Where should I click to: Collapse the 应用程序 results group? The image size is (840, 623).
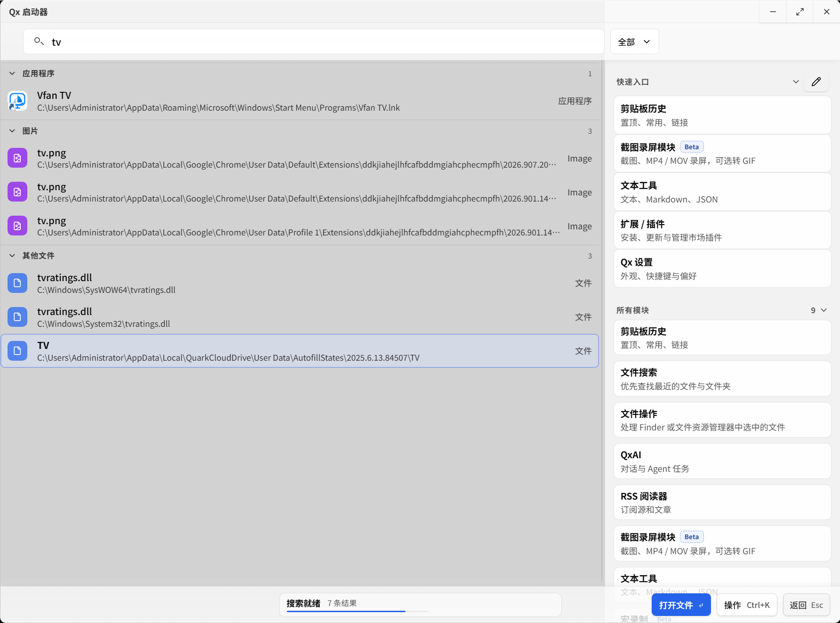[12, 73]
